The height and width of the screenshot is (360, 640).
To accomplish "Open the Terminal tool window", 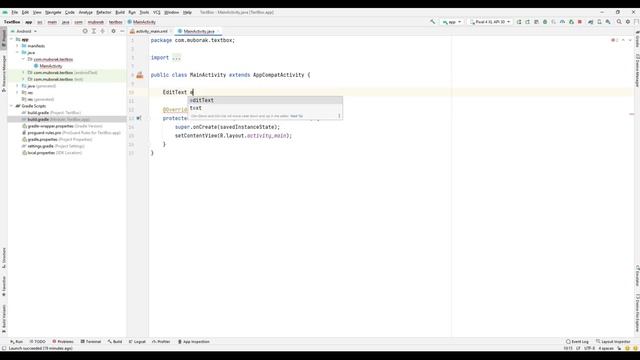I will click(x=91, y=342).
